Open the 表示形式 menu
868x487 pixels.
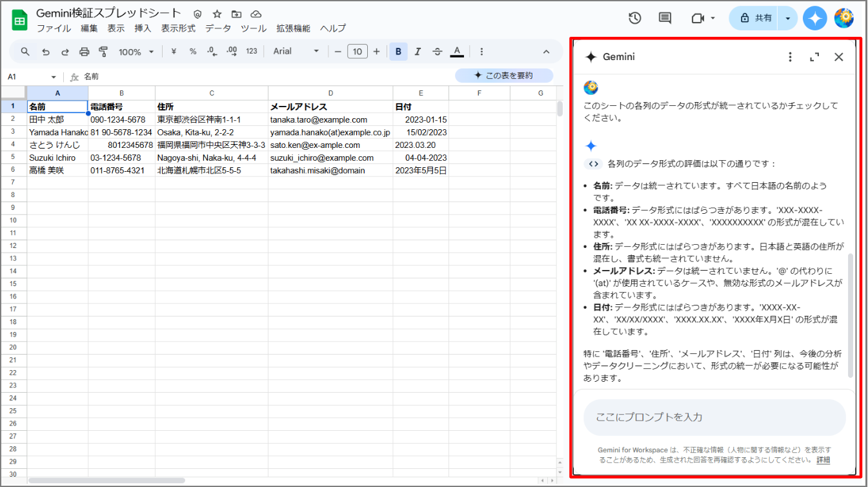(x=178, y=28)
